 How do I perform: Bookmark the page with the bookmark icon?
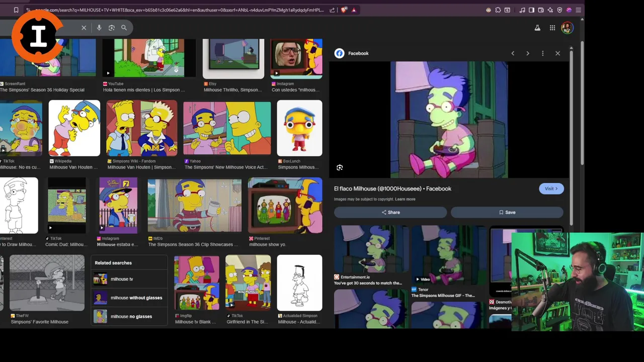click(16, 10)
